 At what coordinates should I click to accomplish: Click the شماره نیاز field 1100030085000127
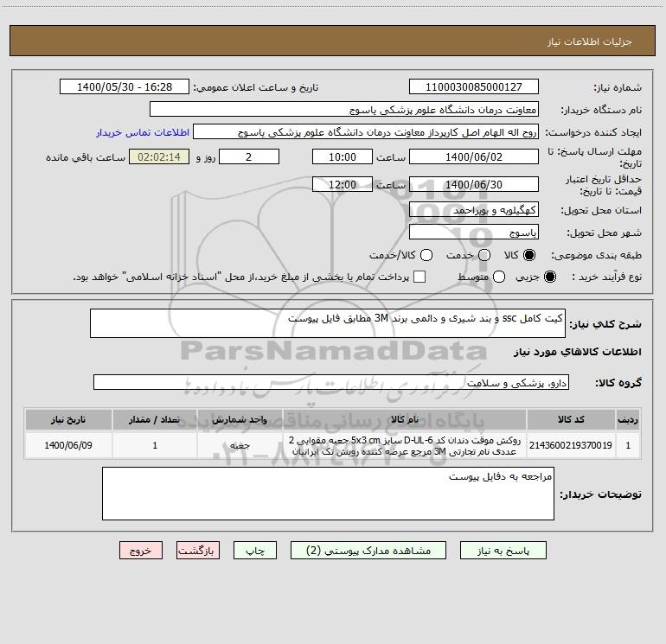click(x=474, y=86)
